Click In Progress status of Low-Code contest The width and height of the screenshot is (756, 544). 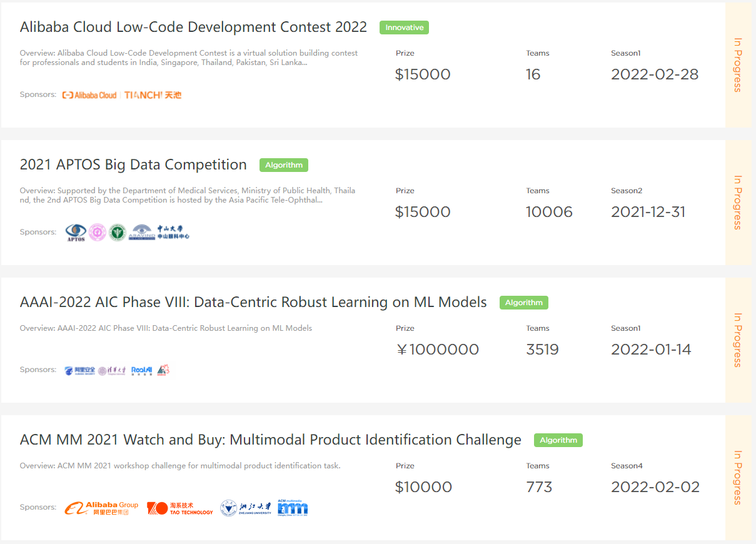(x=738, y=65)
